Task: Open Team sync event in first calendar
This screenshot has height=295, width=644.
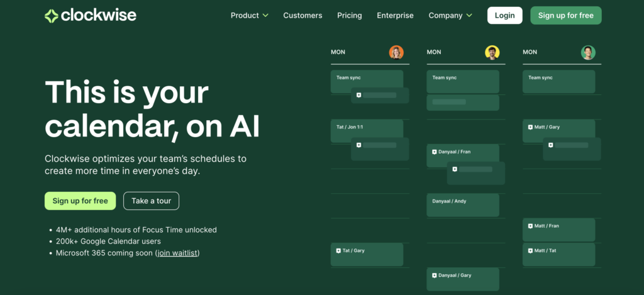Action: (x=367, y=81)
